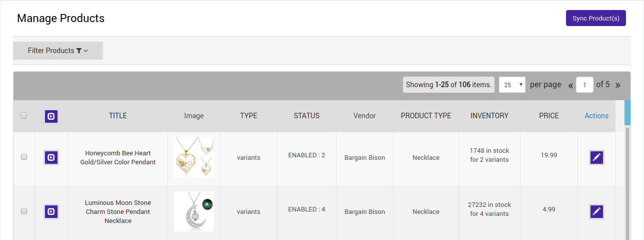Click the purple arrow icon in header row

coord(51,116)
